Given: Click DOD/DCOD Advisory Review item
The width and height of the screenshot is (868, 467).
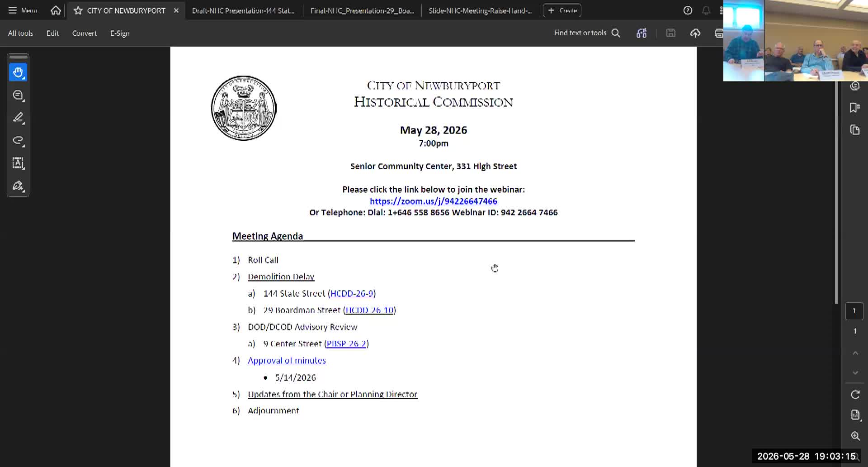Looking at the screenshot, I should coord(302,327).
